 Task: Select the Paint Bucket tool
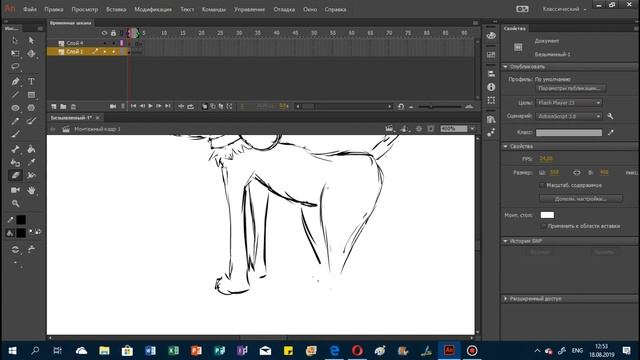(31, 149)
